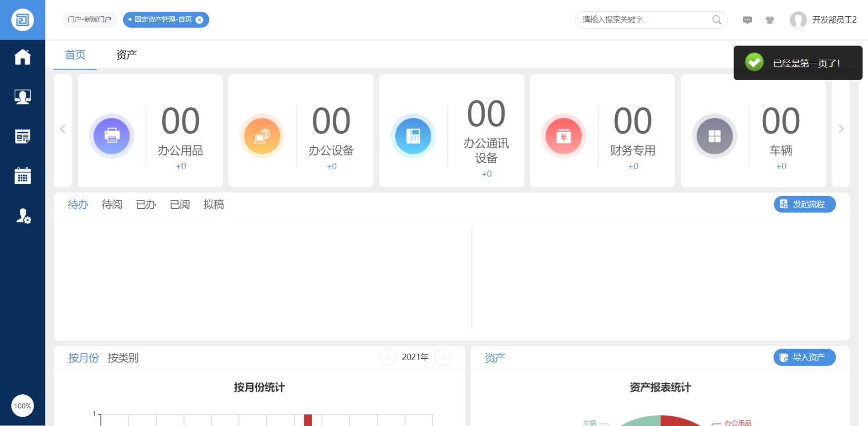
Task: Click the green checkmark in notification
Action: pos(754,62)
